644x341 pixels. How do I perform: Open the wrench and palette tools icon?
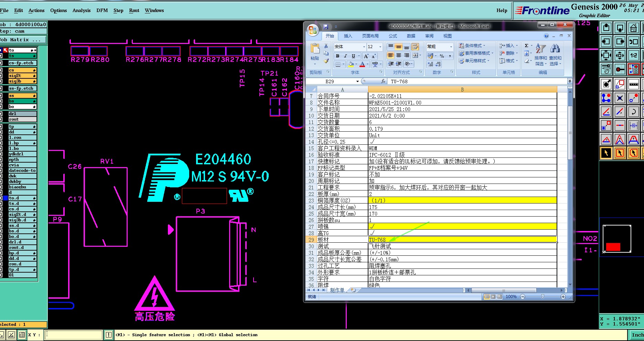click(x=606, y=69)
